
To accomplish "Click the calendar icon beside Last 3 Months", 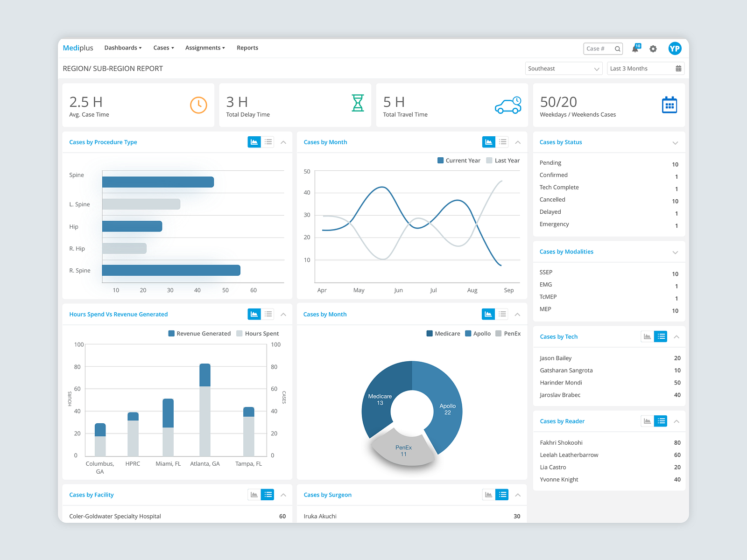I will tap(679, 68).
